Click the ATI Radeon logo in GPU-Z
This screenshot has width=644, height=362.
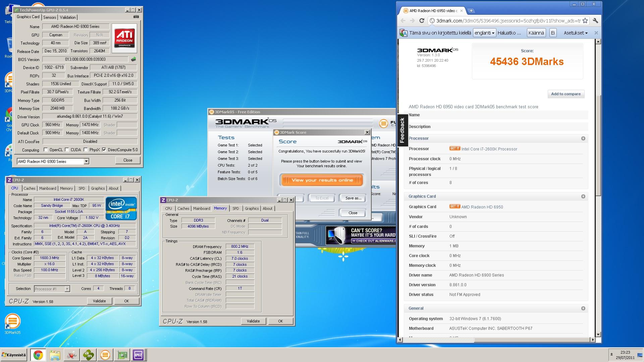pyautogui.click(x=124, y=38)
